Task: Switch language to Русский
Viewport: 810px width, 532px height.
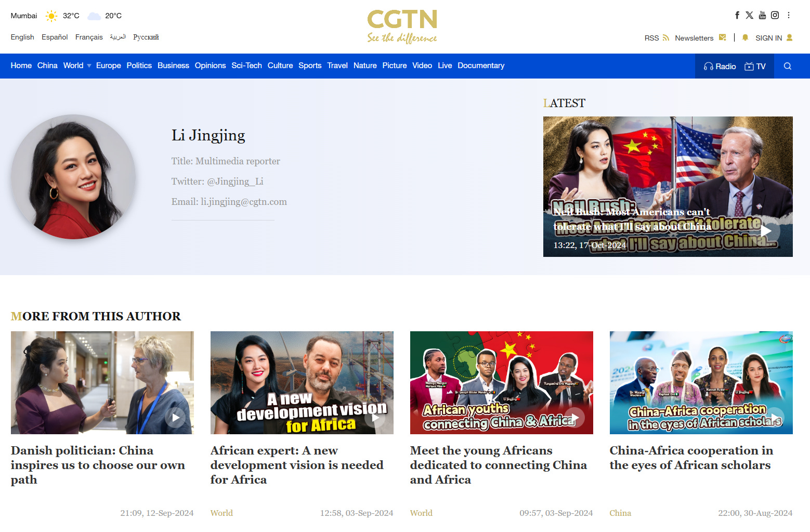Action: [146, 37]
